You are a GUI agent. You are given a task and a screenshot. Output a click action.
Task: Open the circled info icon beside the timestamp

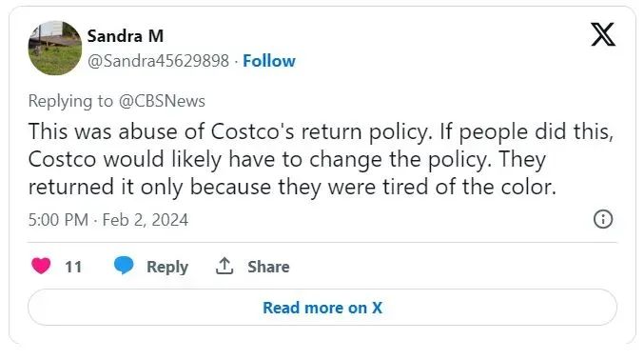pos(603,219)
